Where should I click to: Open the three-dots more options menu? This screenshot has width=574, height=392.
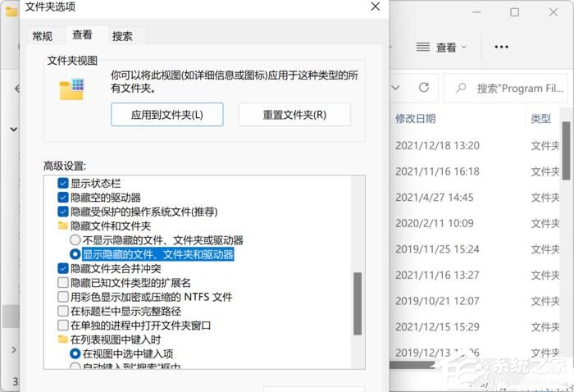(x=503, y=48)
